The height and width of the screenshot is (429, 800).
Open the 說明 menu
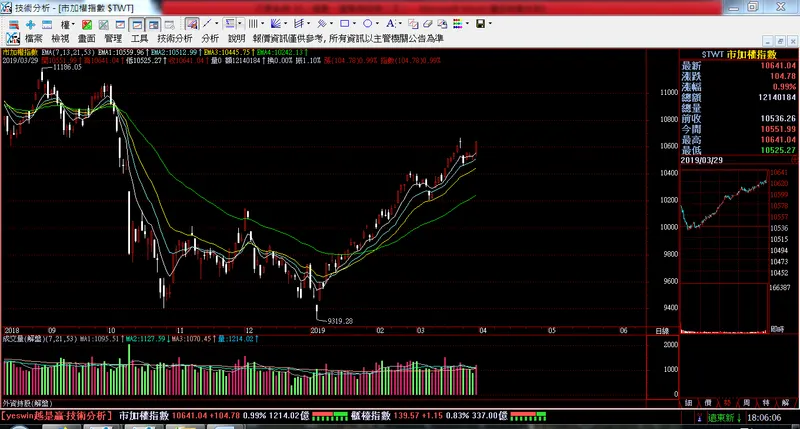click(x=236, y=38)
